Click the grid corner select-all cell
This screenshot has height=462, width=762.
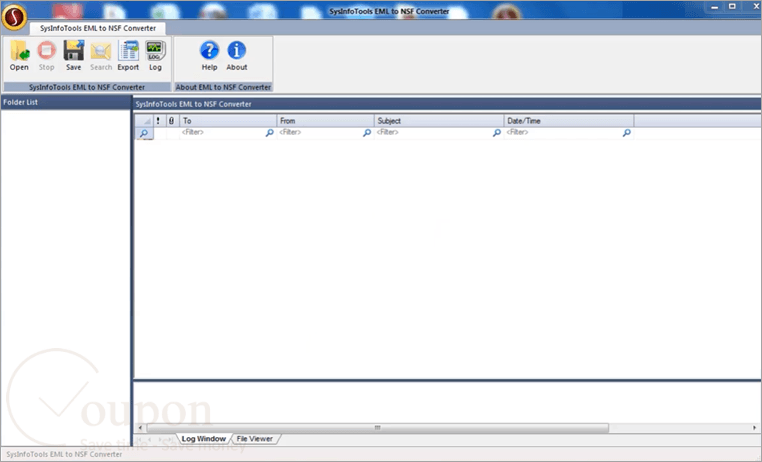(144, 120)
